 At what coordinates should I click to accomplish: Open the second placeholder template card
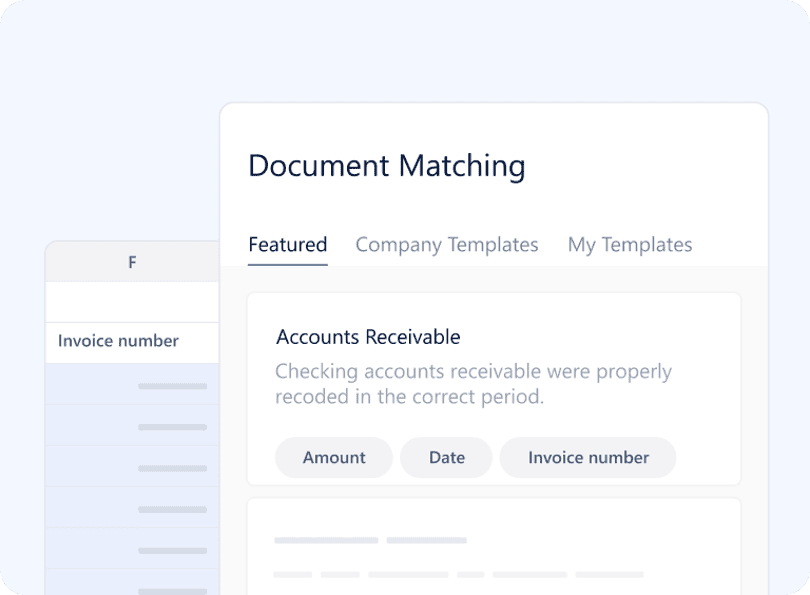pyautogui.click(x=494, y=546)
